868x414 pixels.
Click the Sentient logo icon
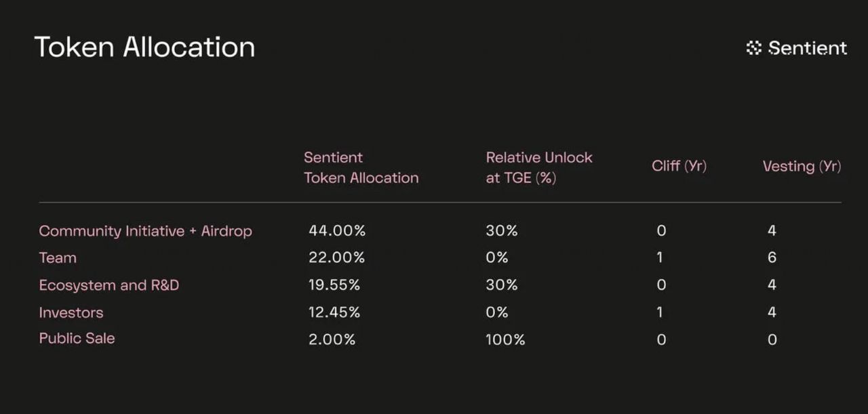[x=754, y=48]
